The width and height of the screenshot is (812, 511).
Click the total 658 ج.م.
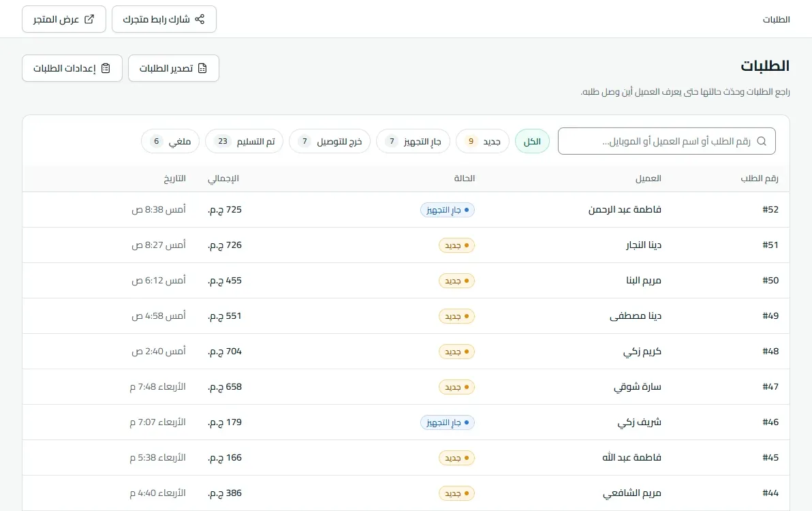pos(225,387)
